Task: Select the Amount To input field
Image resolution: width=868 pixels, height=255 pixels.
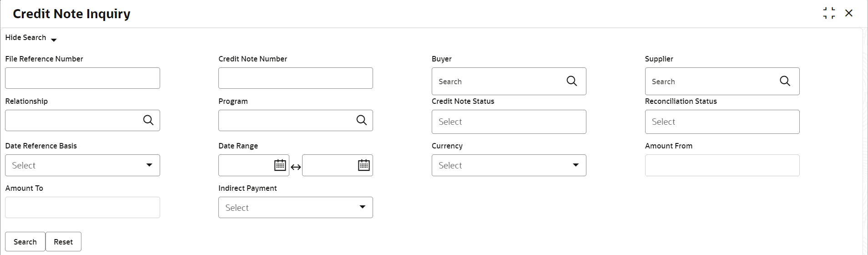Action: pyautogui.click(x=82, y=208)
